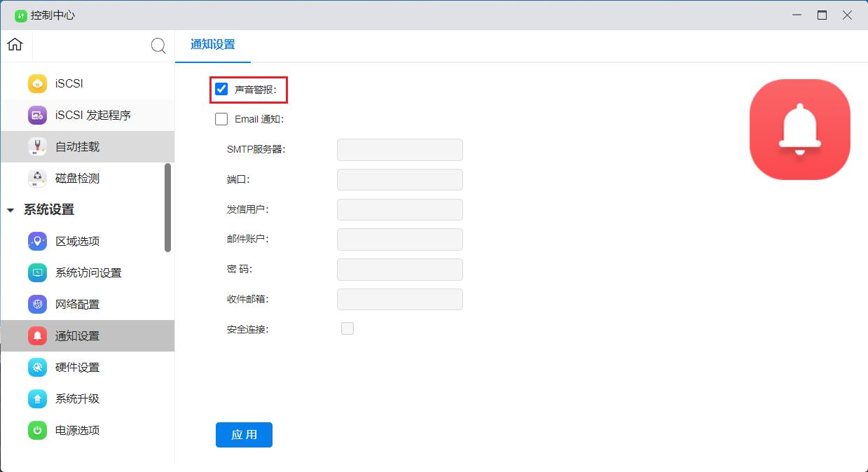Open 硬件设置 hardware settings

pos(77,368)
